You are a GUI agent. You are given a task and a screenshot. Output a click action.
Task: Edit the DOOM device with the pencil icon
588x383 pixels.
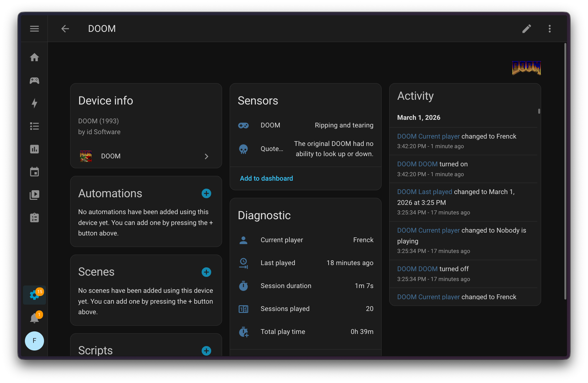[527, 29]
